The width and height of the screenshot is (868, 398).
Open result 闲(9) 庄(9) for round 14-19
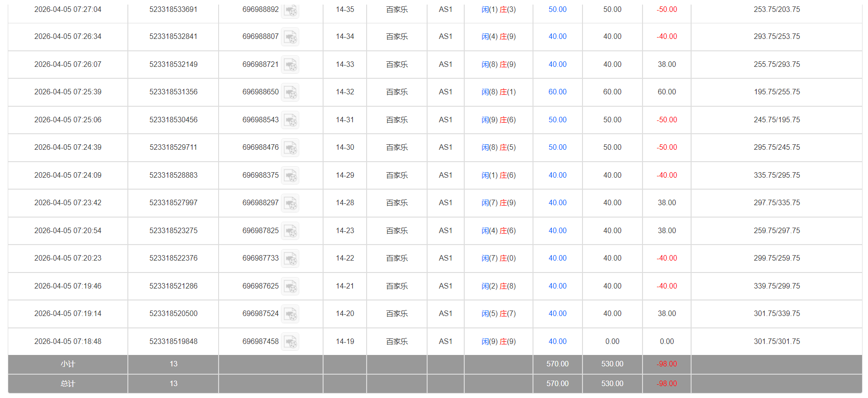(499, 342)
